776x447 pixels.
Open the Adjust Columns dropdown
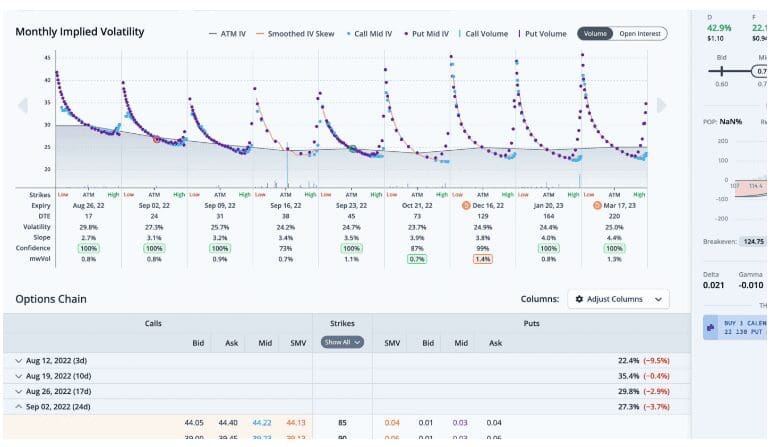coord(617,299)
